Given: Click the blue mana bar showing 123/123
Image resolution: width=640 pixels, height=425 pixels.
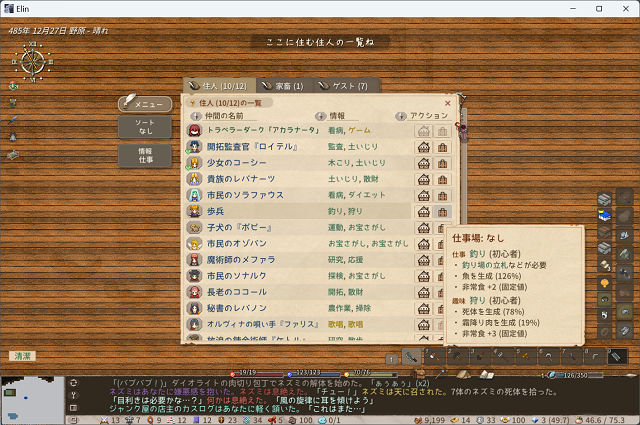Looking at the screenshot, I should pyautogui.click(x=313, y=374).
